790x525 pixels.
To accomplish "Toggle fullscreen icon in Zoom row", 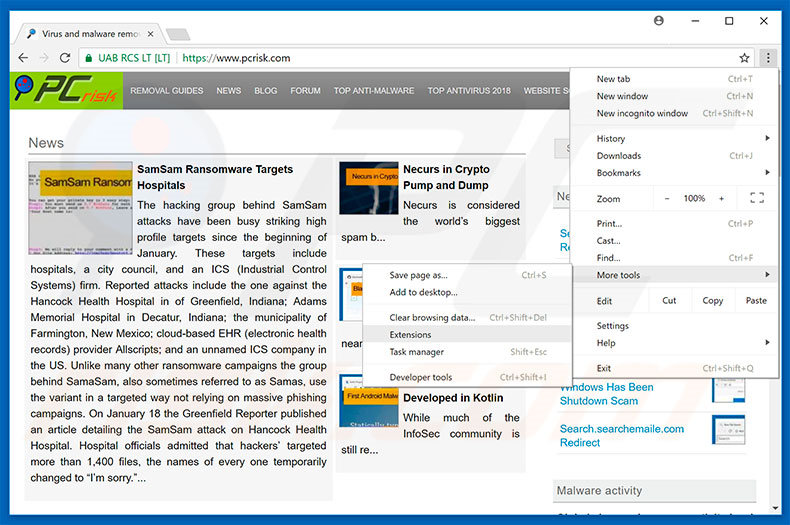I will [x=757, y=198].
